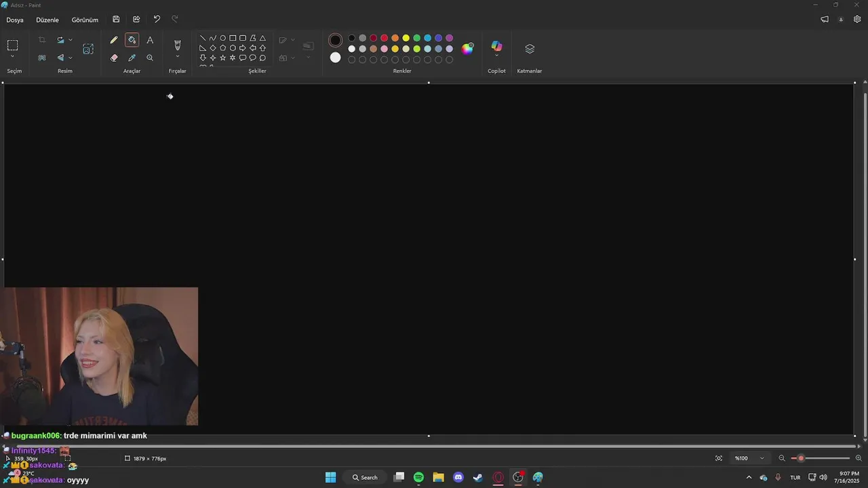This screenshot has height=488, width=868.
Task: Click the Undo arrow
Action: coord(157,20)
